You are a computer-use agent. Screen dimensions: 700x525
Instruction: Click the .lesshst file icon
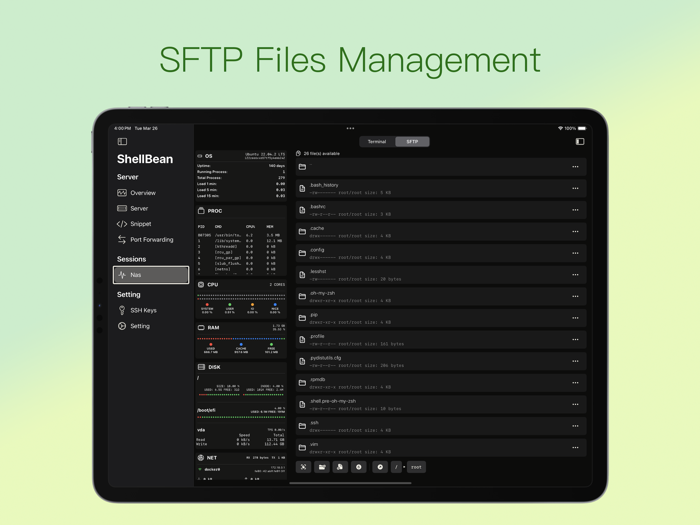click(x=302, y=275)
